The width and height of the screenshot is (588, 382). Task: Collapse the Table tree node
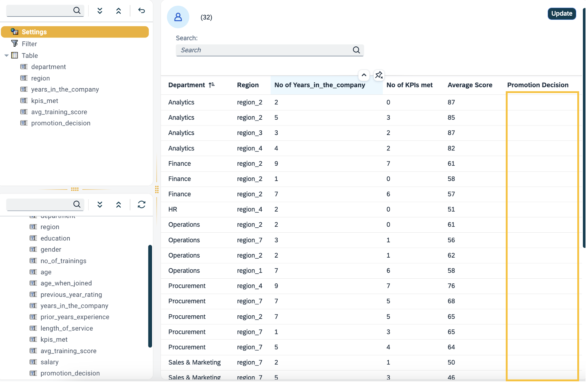6,56
